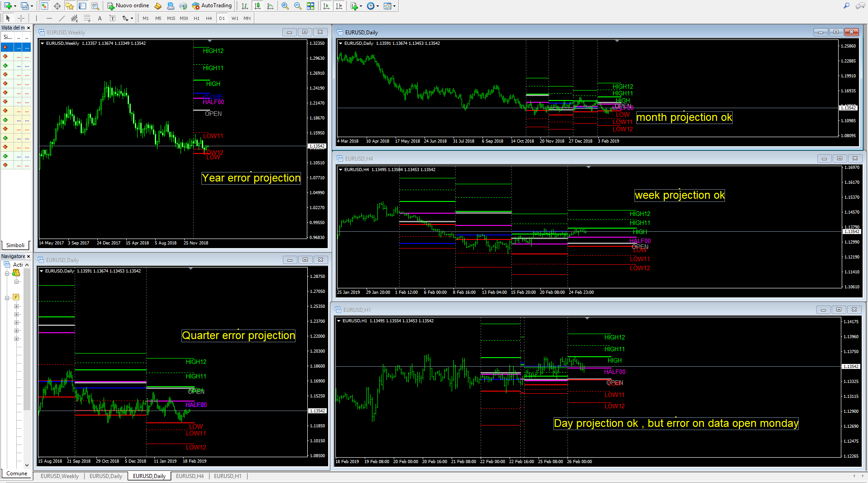Switch timeframe to M1
The image size is (868, 483).
(146, 19)
